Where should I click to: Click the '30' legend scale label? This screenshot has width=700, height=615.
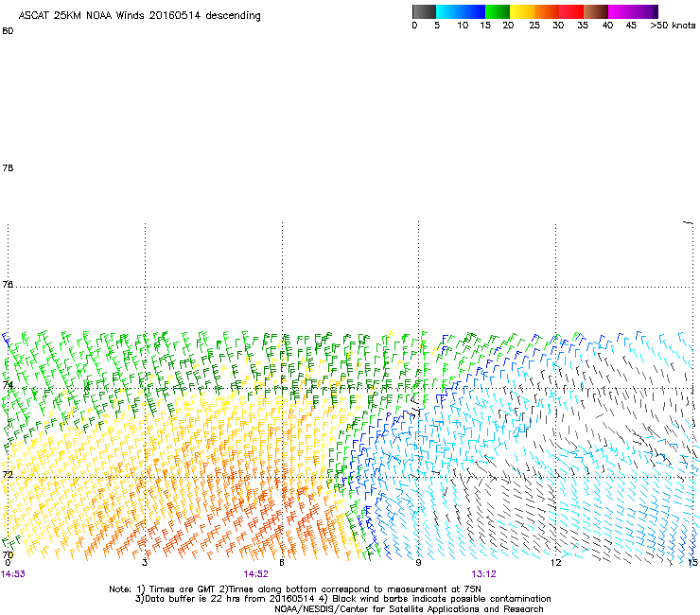tap(558, 26)
